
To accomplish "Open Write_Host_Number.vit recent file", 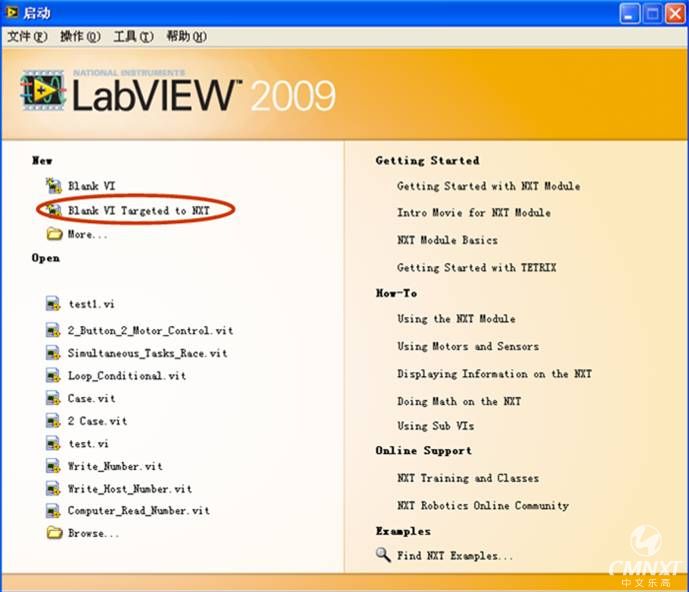I will (x=130, y=489).
